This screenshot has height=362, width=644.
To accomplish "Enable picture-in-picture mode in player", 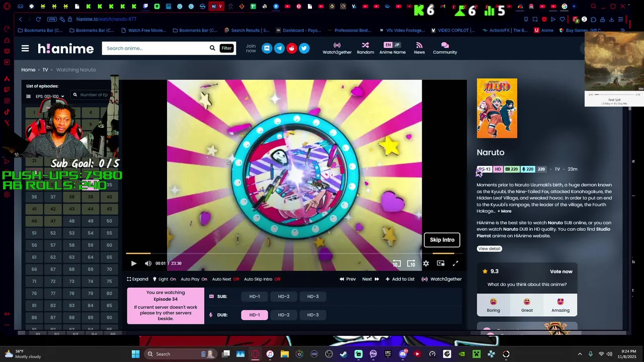I will click(x=441, y=263).
